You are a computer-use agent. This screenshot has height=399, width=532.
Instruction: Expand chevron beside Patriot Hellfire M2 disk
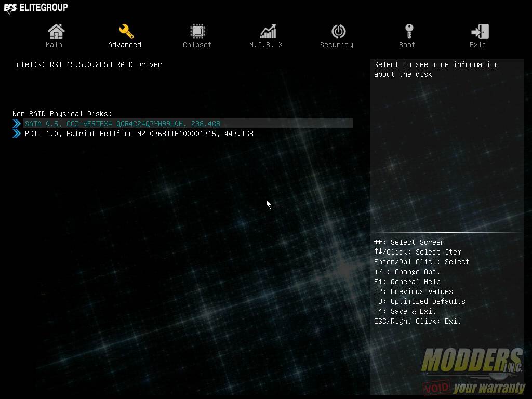[17, 134]
